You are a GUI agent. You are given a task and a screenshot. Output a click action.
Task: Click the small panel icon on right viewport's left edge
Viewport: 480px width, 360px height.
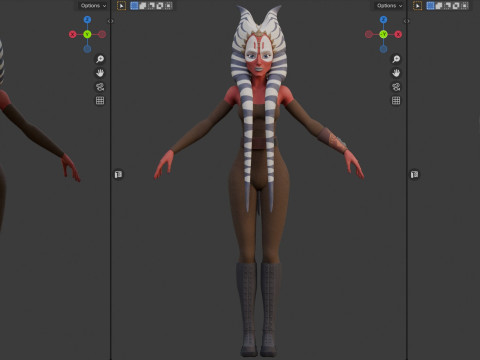pyautogui.click(x=414, y=174)
